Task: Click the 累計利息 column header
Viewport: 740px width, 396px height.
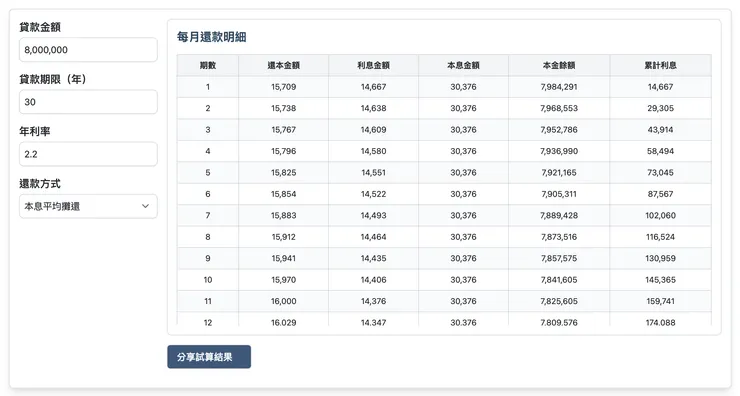Action: [x=660, y=66]
